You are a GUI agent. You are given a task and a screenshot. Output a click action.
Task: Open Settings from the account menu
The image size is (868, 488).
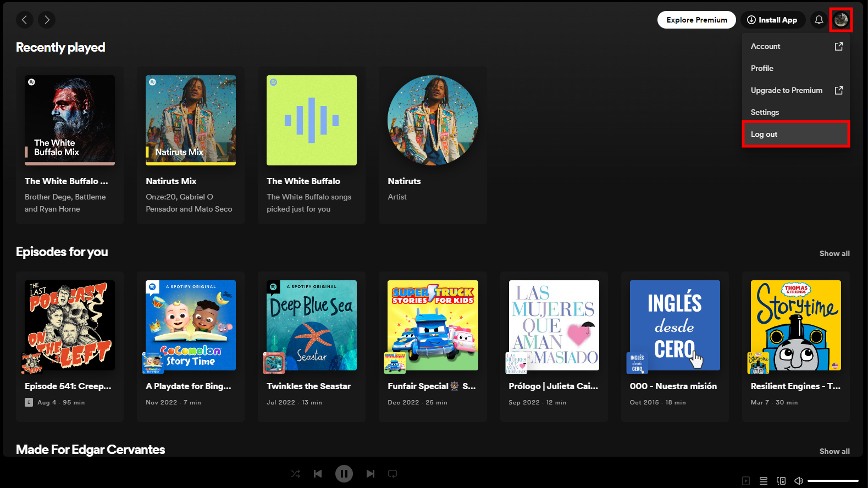pyautogui.click(x=765, y=113)
